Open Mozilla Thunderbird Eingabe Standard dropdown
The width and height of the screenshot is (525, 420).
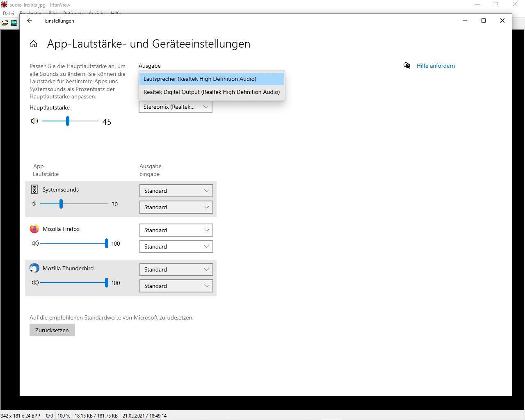(176, 286)
